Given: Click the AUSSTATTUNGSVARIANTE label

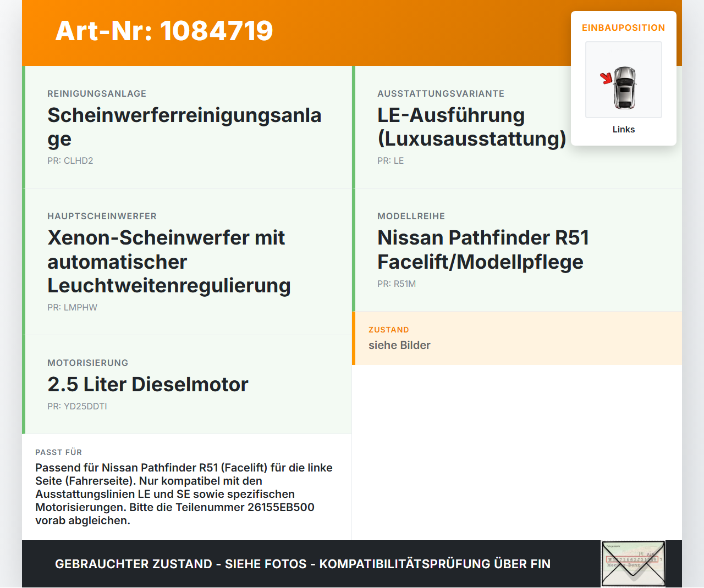Looking at the screenshot, I should click(x=441, y=93).
